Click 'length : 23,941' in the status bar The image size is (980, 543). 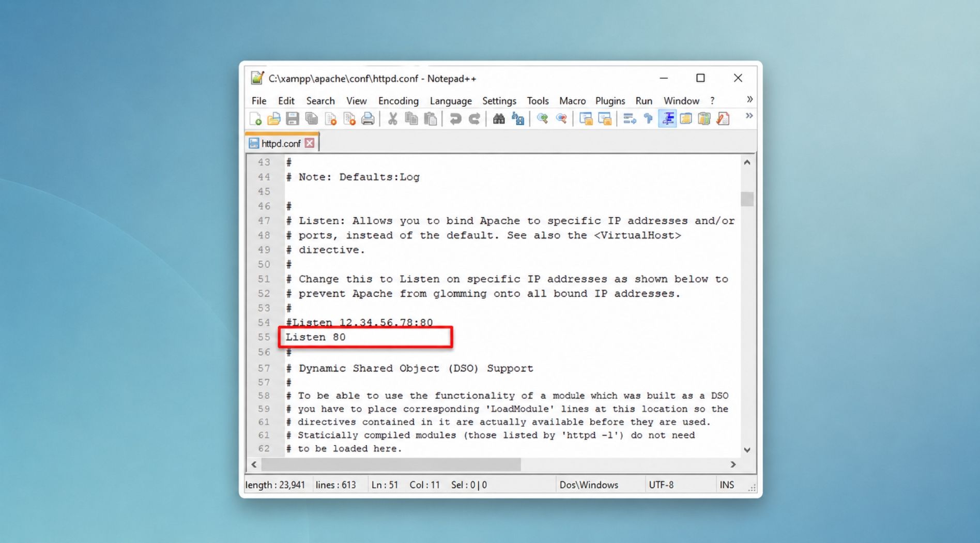pos(275,485)
